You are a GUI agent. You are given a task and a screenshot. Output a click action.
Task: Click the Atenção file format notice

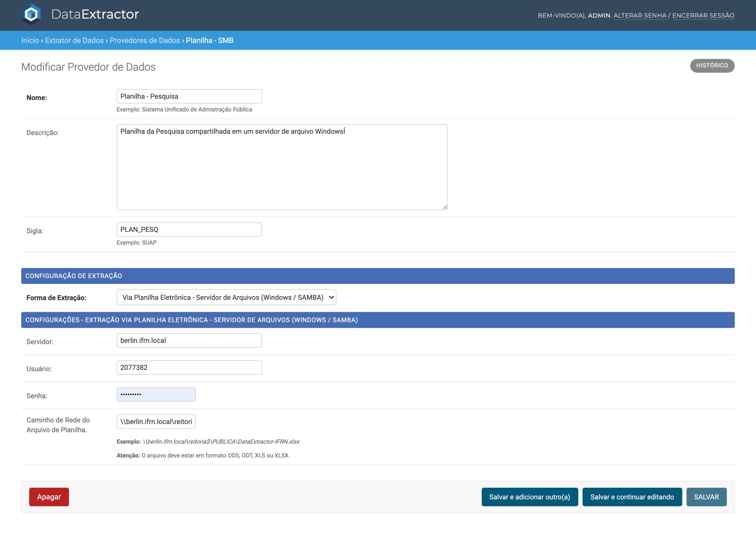click(203, 455)
